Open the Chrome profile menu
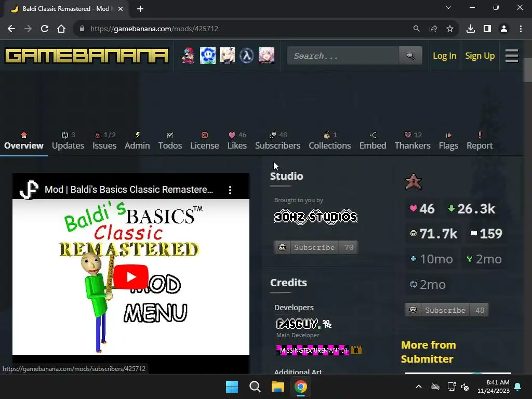The image size is (532, 399). pyautogui.click(x=504, y=29)
